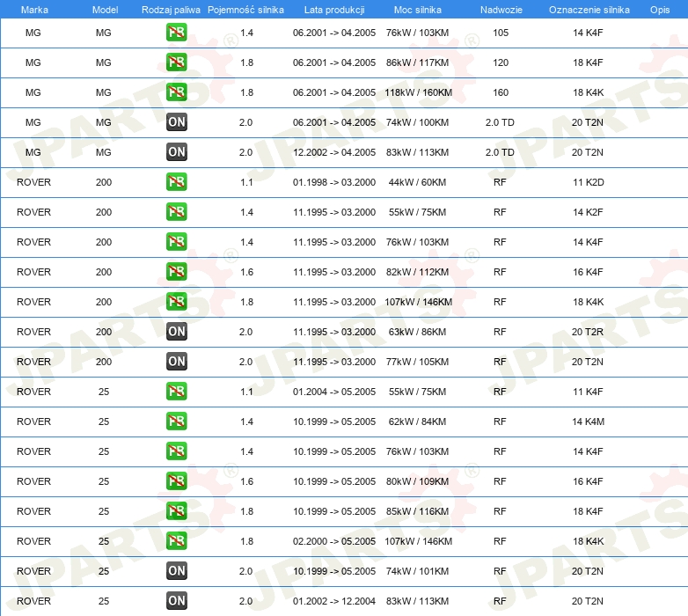Select the power value 82kW / 112KM

(417, 272)
